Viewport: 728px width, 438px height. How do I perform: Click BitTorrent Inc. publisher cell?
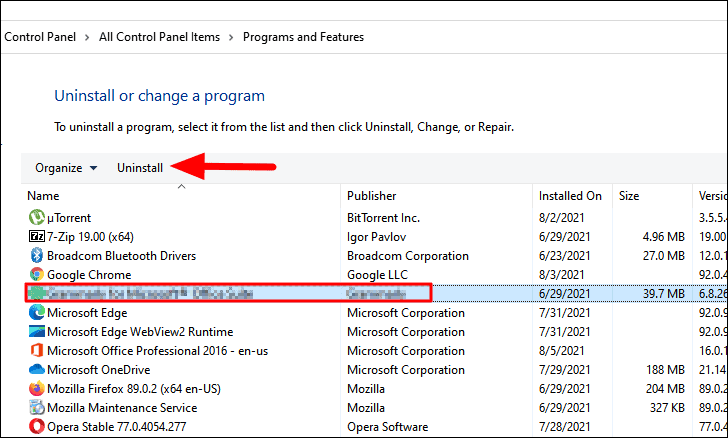383,217
